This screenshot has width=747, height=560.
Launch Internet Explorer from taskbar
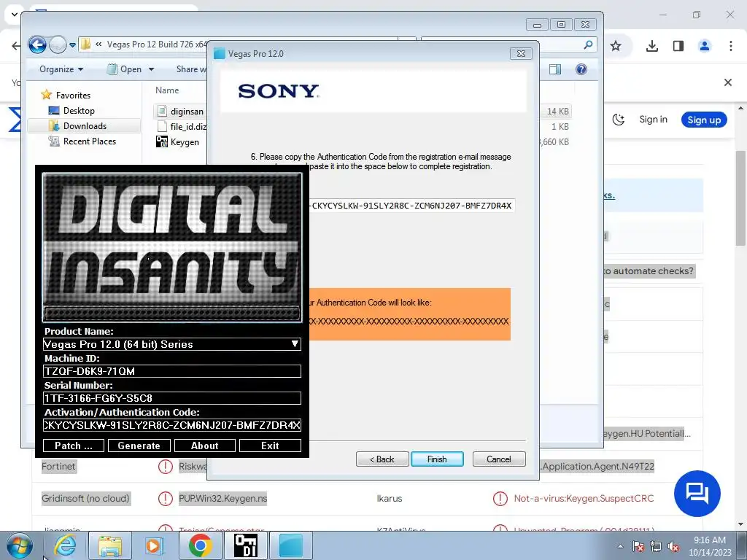65,545
